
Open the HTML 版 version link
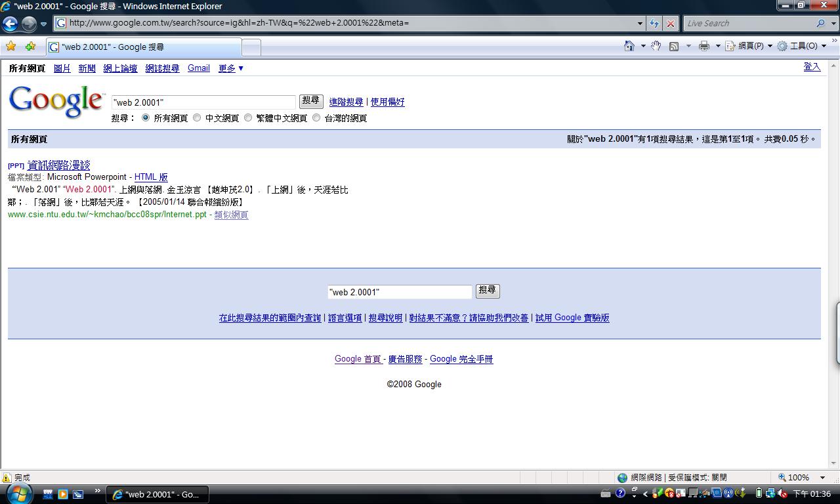pos(151,177)
